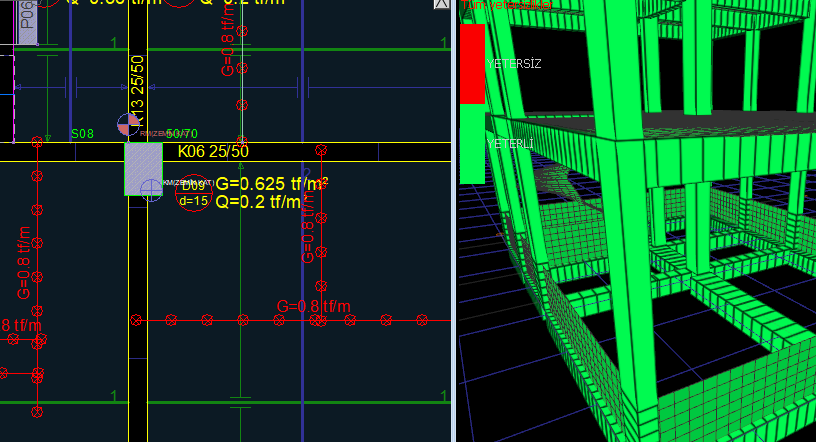Click the green YETERLİ legend color block
Screen dimensions: 816x442
[x=472, y=144]
